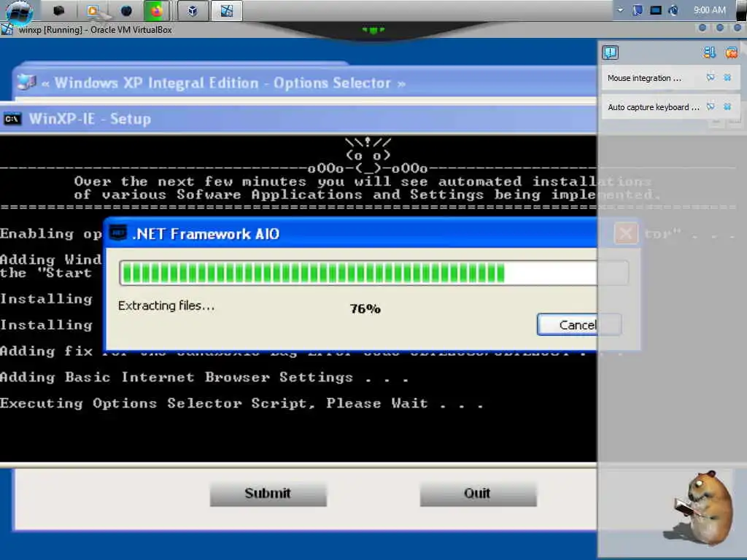The height and width of the screenshot is (560, 747).
Task: Click the monitor display tray icon
Action: click(656, 10)
